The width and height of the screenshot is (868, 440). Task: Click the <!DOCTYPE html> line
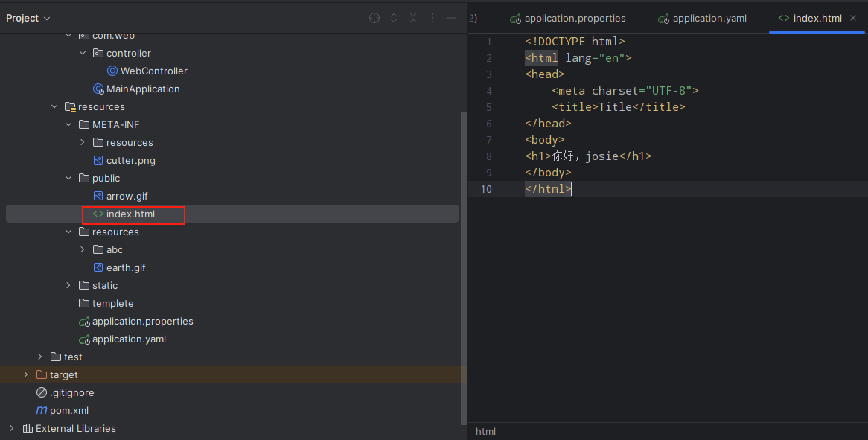575,42
